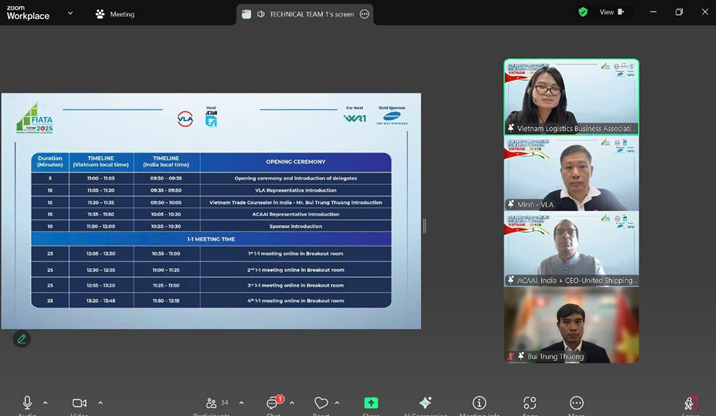
Task: Click the green encryption shield icon
Action: (583, 12)
